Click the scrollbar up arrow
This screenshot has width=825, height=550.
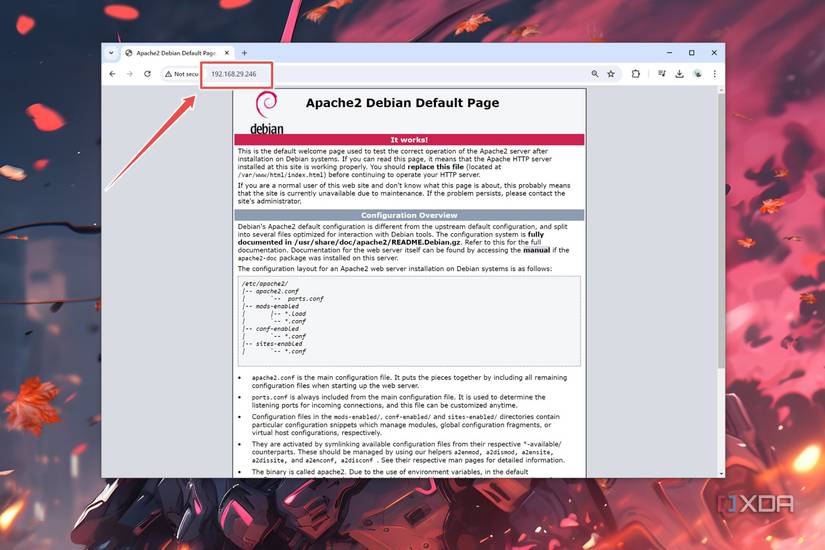pyautogui.click(x=721, y=91)
